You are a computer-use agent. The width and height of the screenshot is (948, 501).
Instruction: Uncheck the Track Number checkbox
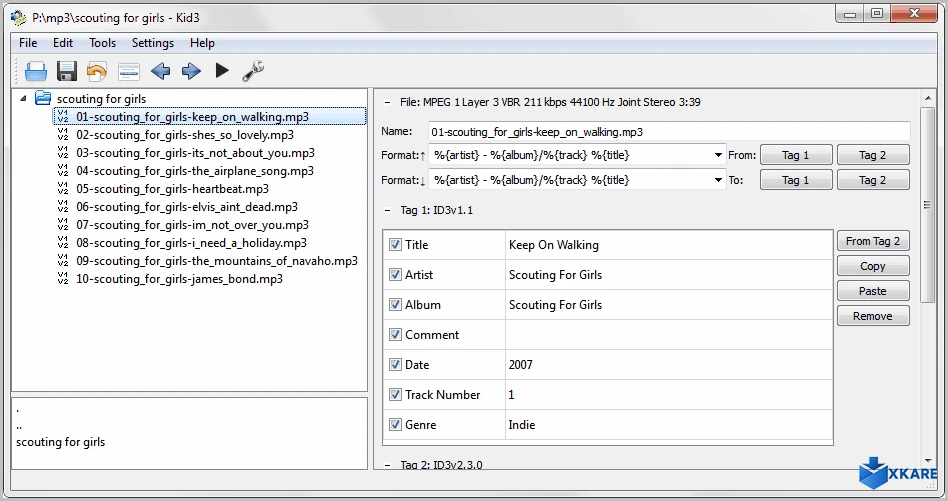tap(395, 395)
